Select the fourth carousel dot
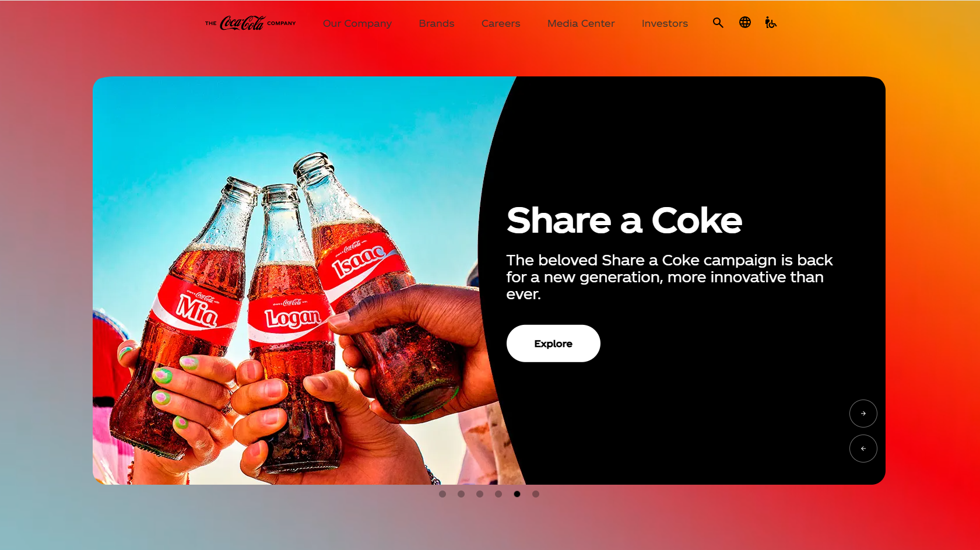980x550 pixels. (x=498, y=494)
